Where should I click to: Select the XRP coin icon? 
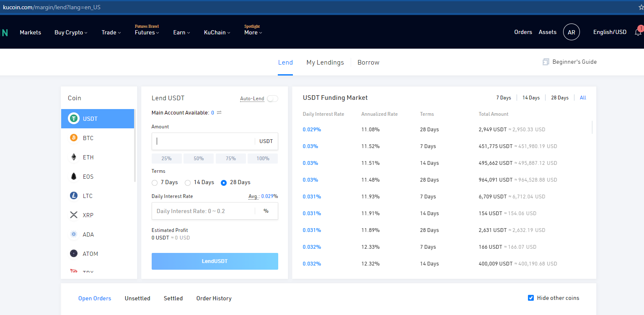tap(74, 215)
